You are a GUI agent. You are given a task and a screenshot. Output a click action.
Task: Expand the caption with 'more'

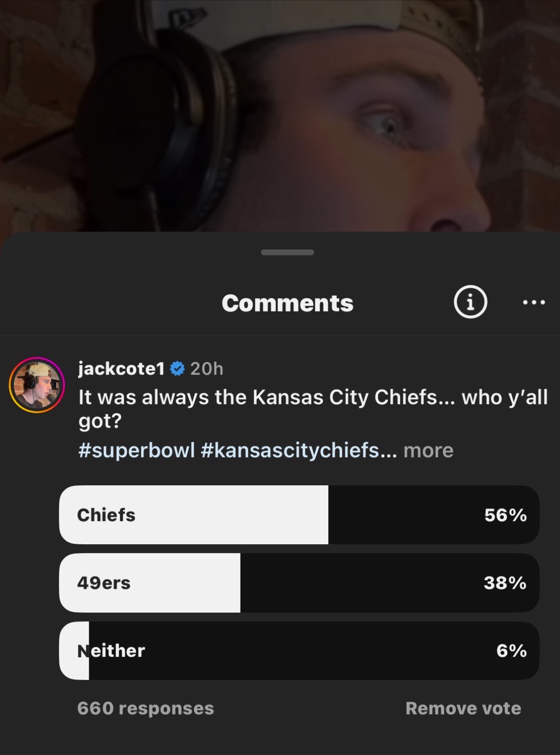428,450
